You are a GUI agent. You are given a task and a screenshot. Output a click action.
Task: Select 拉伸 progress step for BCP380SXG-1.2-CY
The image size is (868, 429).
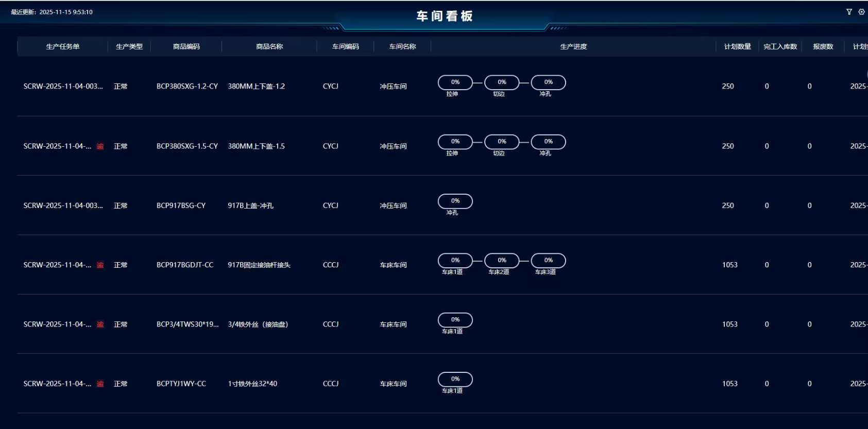click(455, 82)
